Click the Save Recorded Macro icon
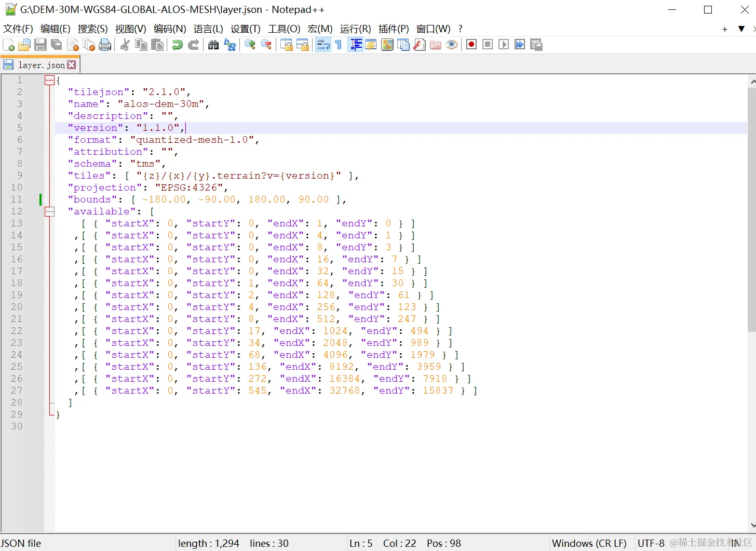The height and width of the screenshot is (551, 756). point(536,45)
